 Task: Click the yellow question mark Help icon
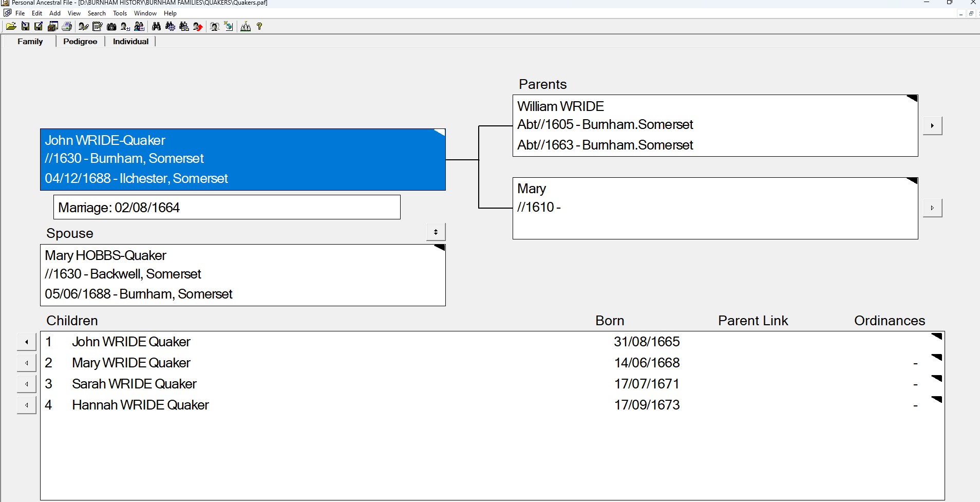259,27
